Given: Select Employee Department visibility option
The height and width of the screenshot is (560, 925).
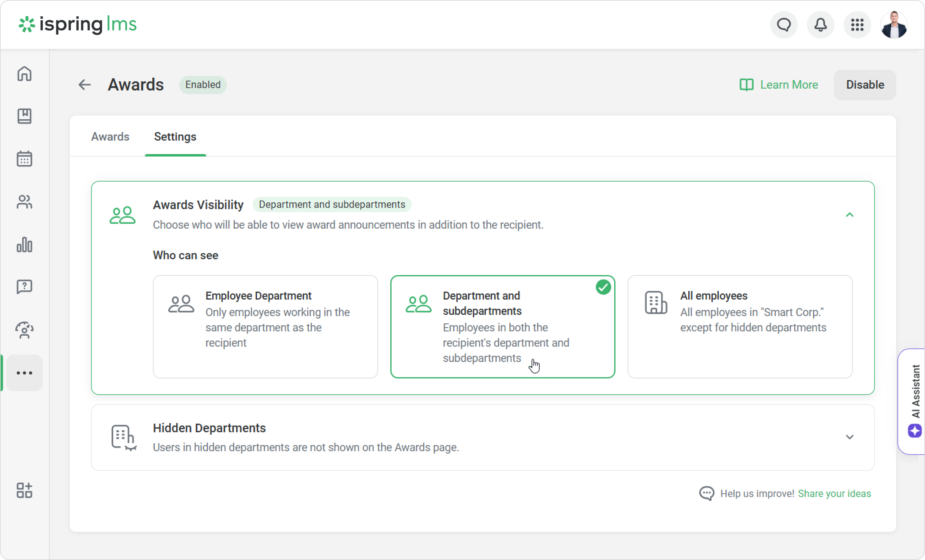Looking at the screenshot, I should [x=265, y=326].
